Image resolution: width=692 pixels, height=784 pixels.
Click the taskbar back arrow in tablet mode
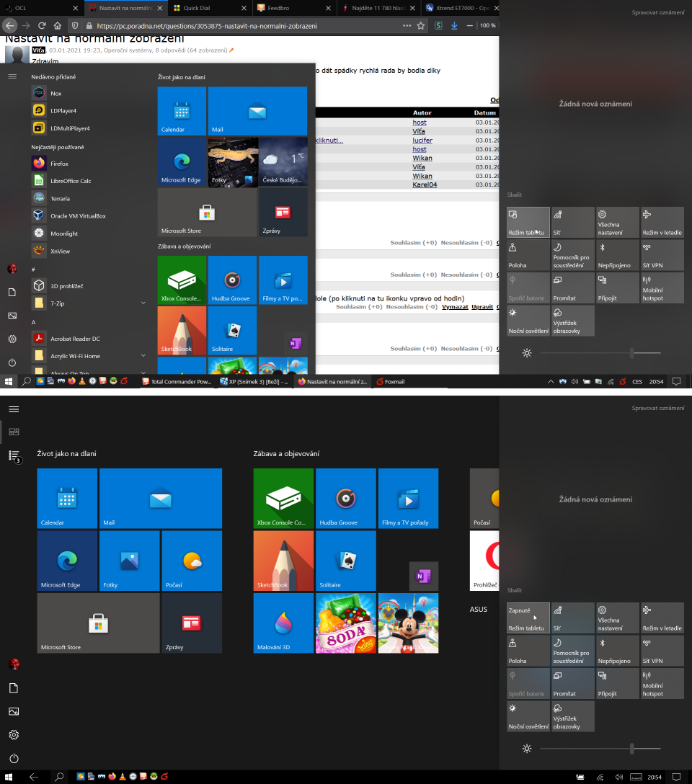click(34, 777)
